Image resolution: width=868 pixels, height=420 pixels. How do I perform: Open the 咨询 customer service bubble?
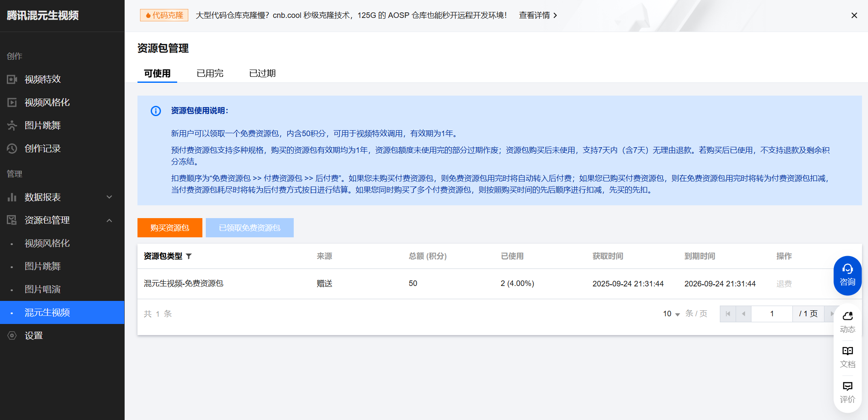point(848,275)
